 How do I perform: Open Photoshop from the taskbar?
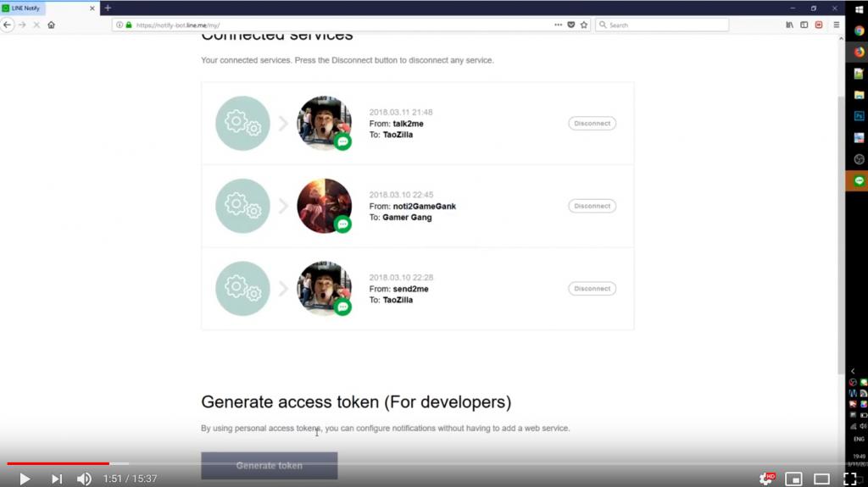point(859,116)
